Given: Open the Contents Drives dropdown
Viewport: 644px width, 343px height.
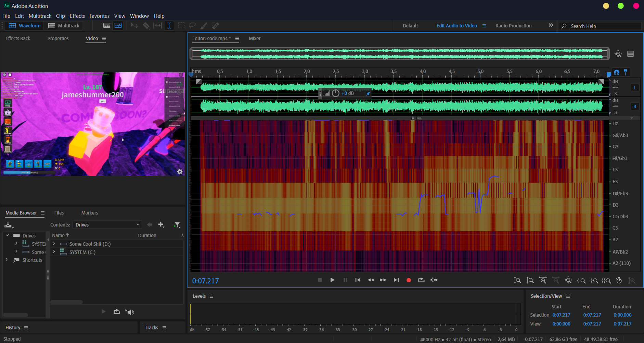Looking at the screenshot, I should 107,225.
